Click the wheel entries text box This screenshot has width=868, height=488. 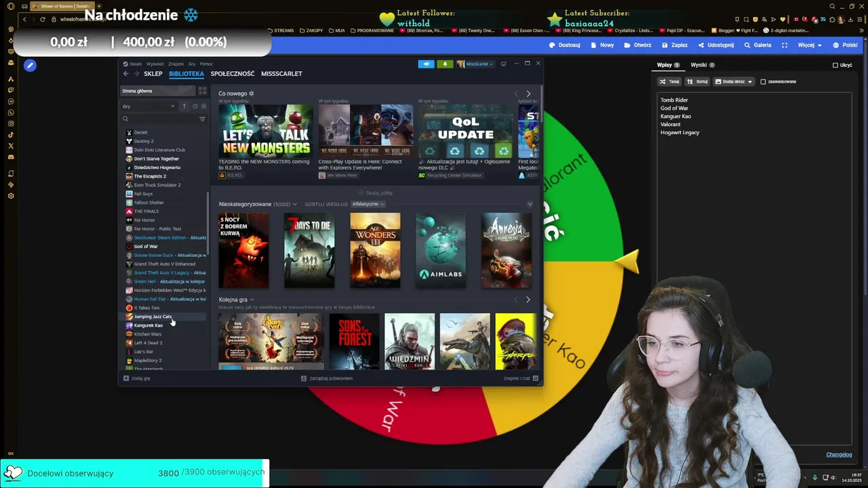pyautogui.click(x=754, y=268)
